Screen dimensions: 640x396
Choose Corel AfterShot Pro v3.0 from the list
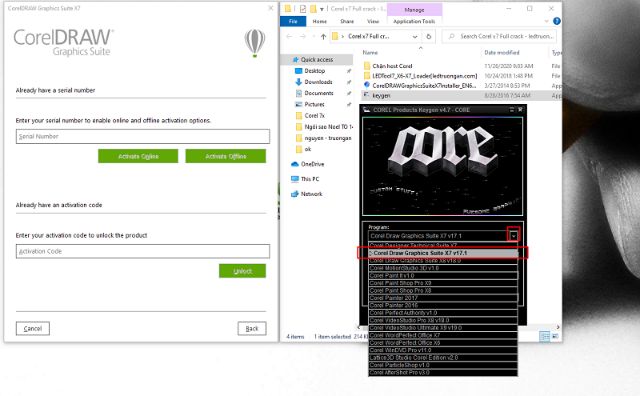pyautogui.click(x=443, y=373)
